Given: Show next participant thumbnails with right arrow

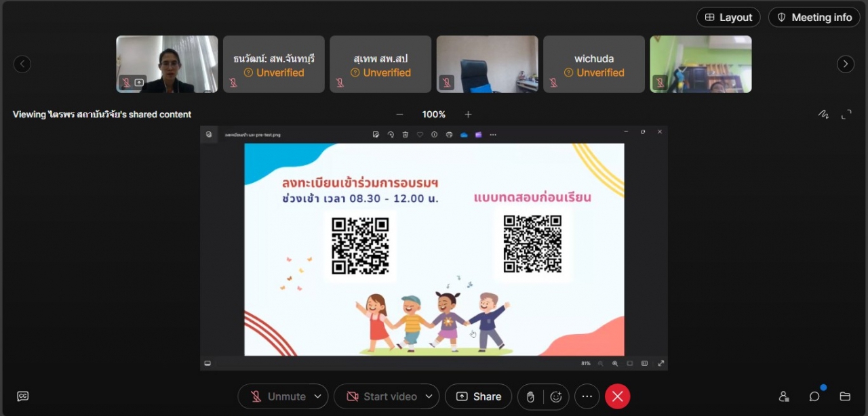Looking at the screenshot, I should pyautogui.click(x=846, y=64).
